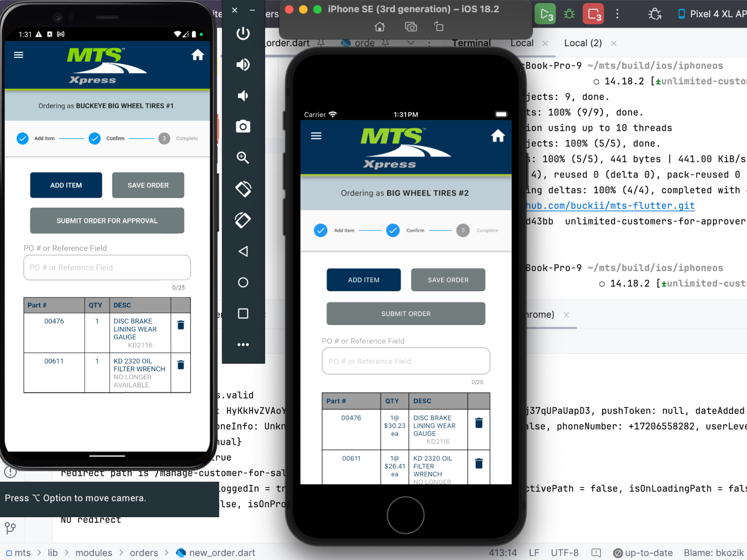Click the emulator volume up icon
Viewport: 747px width, 560px height.
[243, 64]
